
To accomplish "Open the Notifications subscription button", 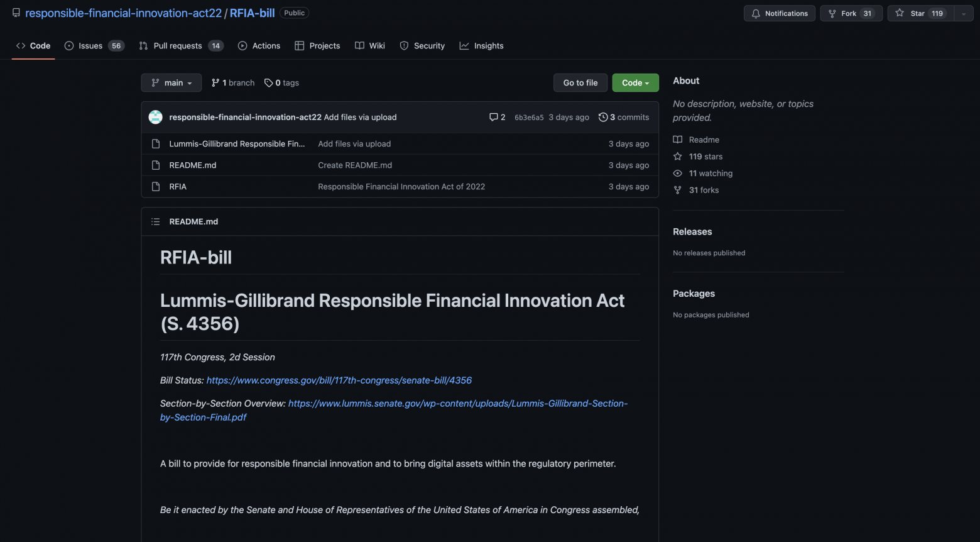I will tap(779, 13).
